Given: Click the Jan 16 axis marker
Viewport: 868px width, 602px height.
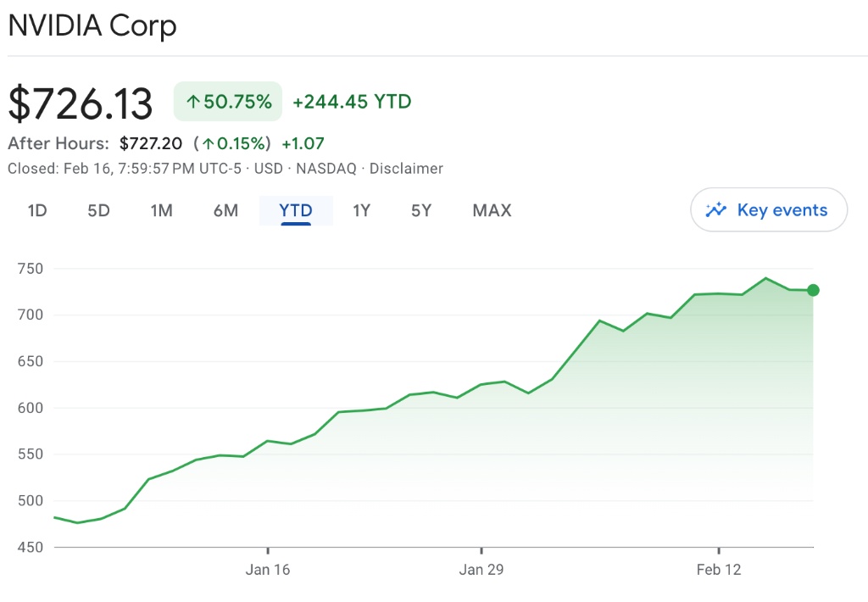Looking at the screenshot, I should pos(268,569).
